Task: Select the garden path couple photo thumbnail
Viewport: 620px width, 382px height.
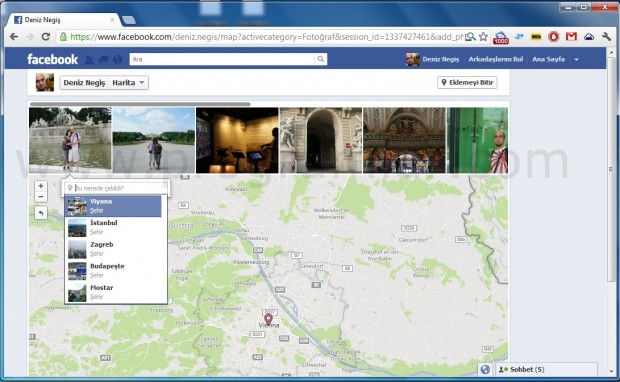Action: point(153,140)
